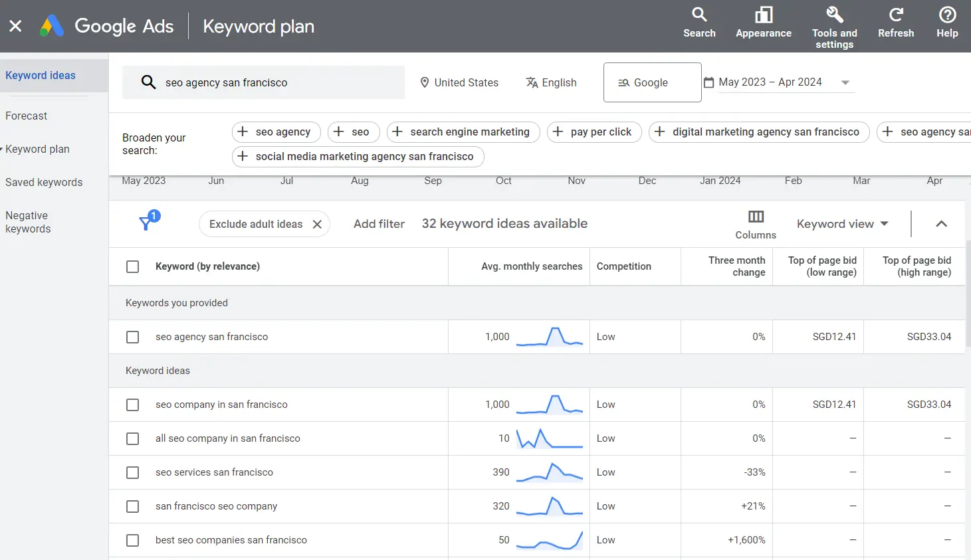The width and height of the screenshot is (971, 560).
Task: Add 'pay per click' suggestion
Action: [x=594, y=132]
